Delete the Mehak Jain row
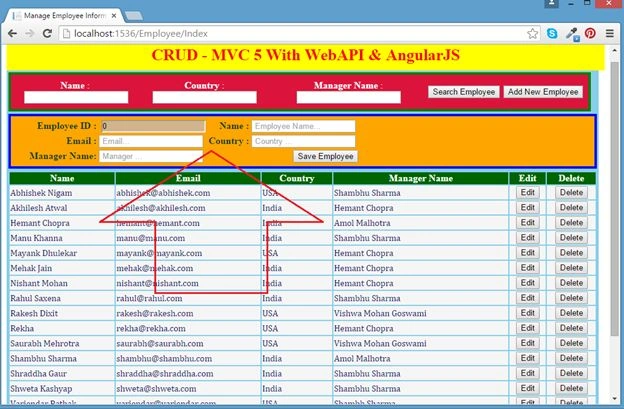The image size is (624, 409). [x=571, y=268]
